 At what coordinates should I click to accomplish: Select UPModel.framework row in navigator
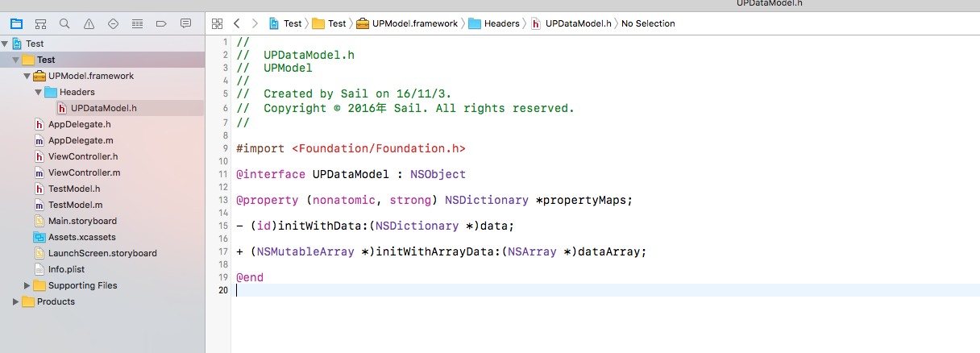point(102,76)
